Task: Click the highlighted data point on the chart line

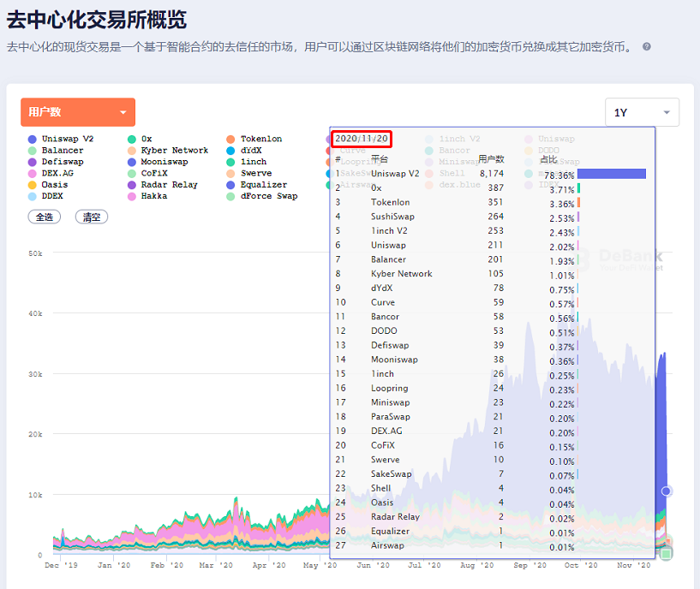Action: tap(667, 491)
